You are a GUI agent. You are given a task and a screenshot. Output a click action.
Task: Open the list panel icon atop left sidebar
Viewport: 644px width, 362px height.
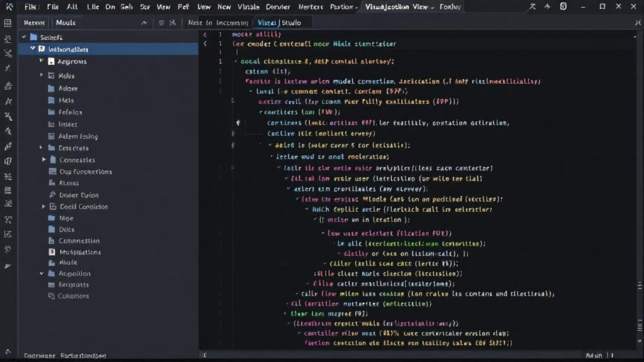click(8, 23)
